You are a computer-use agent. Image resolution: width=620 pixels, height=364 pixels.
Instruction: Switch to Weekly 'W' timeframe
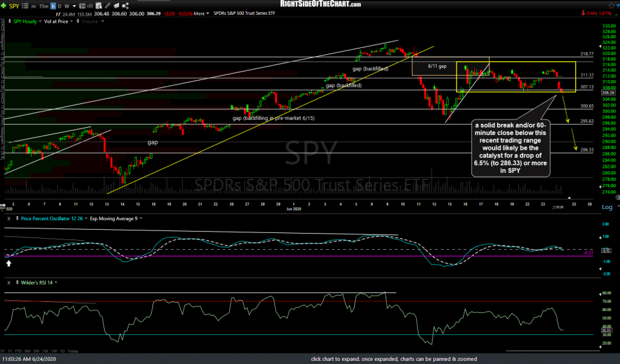(67, 6)
